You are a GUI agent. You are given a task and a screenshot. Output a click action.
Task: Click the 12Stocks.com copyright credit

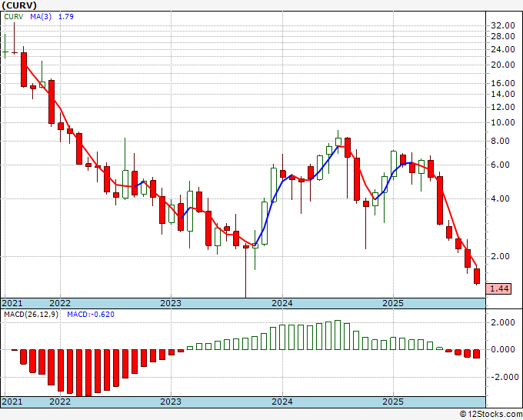pos(491,414)
